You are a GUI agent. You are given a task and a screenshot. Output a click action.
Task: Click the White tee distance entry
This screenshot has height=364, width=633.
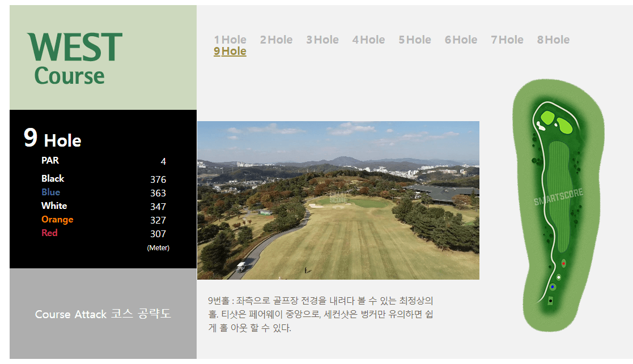[102, 205]
